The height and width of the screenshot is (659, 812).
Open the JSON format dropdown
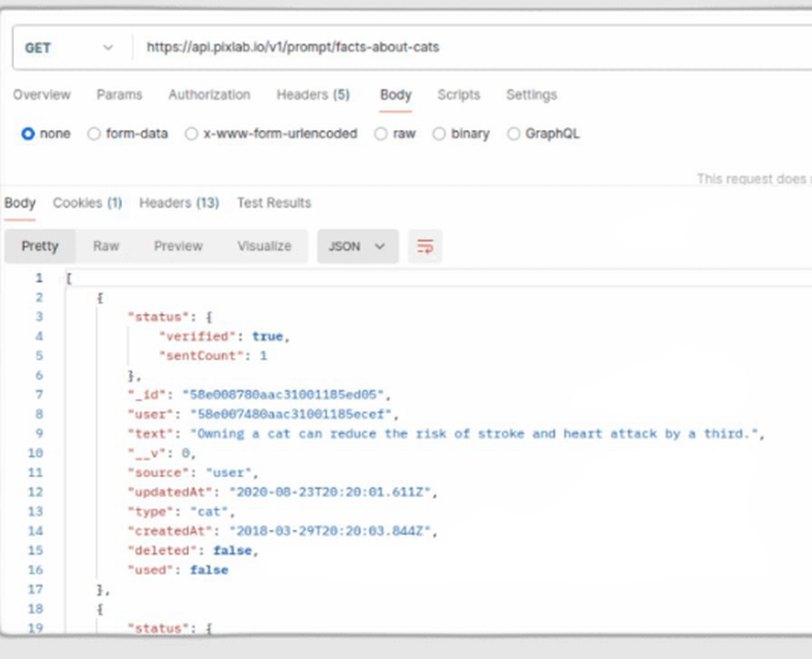[x=358, y=247]
